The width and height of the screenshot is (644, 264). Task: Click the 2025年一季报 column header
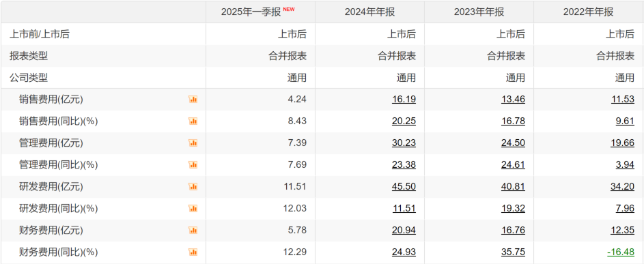coord(251,12)
